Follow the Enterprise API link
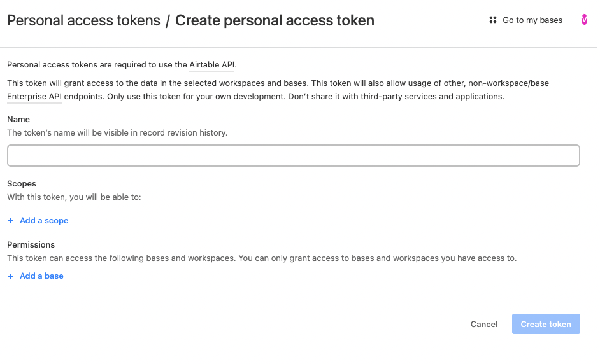The width and height of the screenshot is (600, 364). click(x=34, y=97)
